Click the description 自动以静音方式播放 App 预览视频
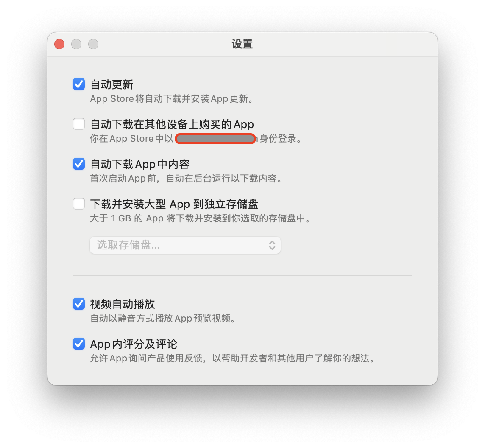Viewport: 485px width, 448px height. (162, 319)
